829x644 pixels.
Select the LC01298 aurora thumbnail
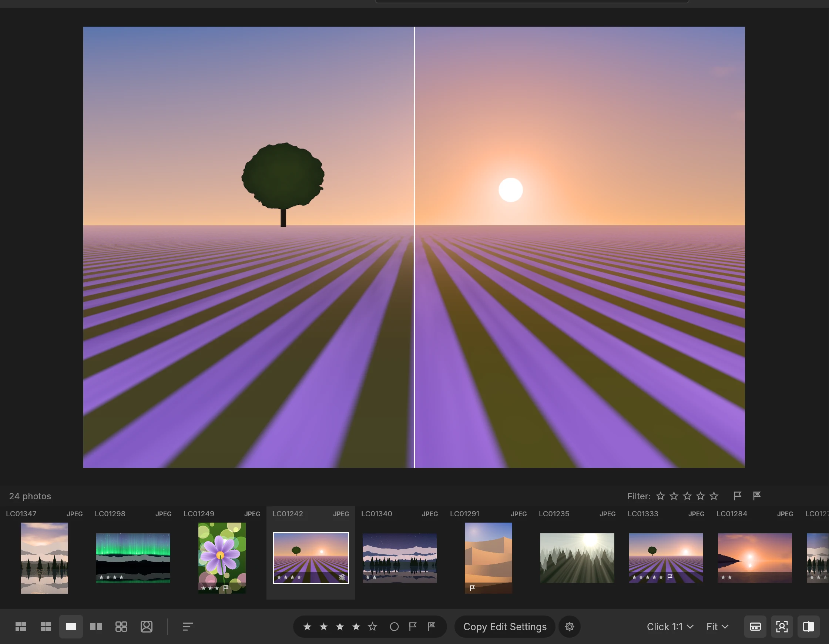[133, 558]
